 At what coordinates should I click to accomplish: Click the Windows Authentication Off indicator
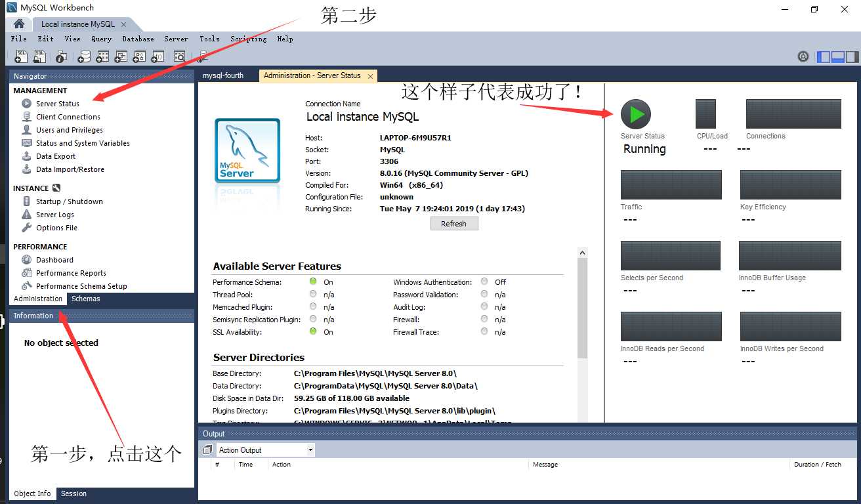[484, 282]
